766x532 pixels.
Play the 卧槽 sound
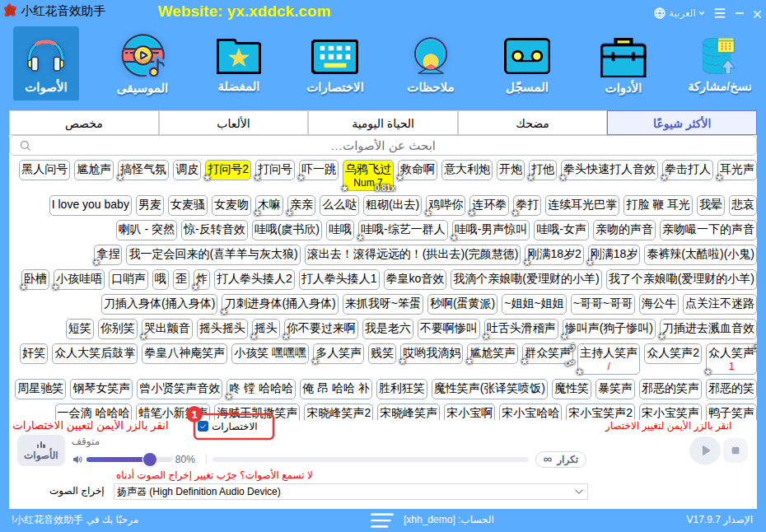(35, 279)
